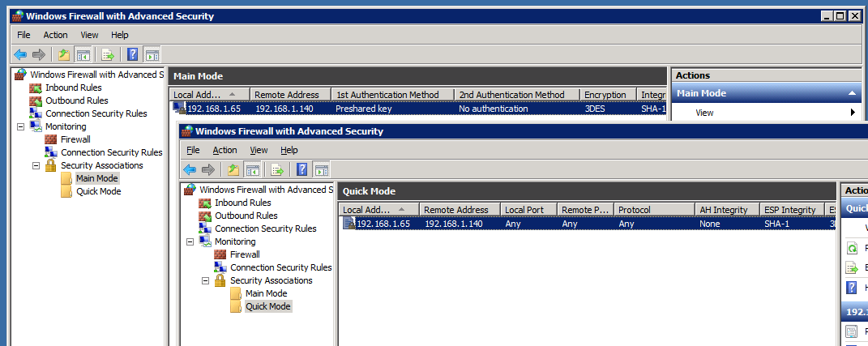The width and height of the screenshot is (868, 346).
Task: Click View action in Actions pane
Action: pyautogui.click(x=705, y=113)
